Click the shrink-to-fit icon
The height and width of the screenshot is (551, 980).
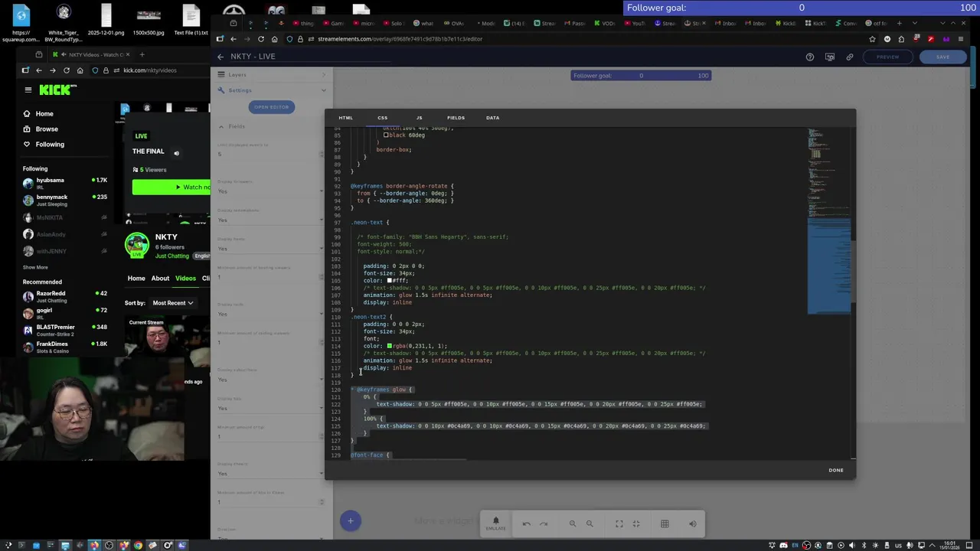(635, 523)
